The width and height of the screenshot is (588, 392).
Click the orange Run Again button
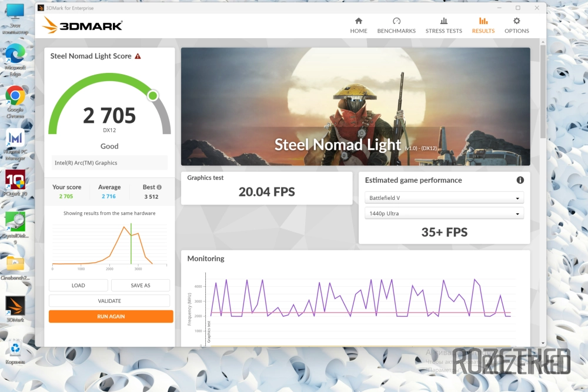coord(111,316)
